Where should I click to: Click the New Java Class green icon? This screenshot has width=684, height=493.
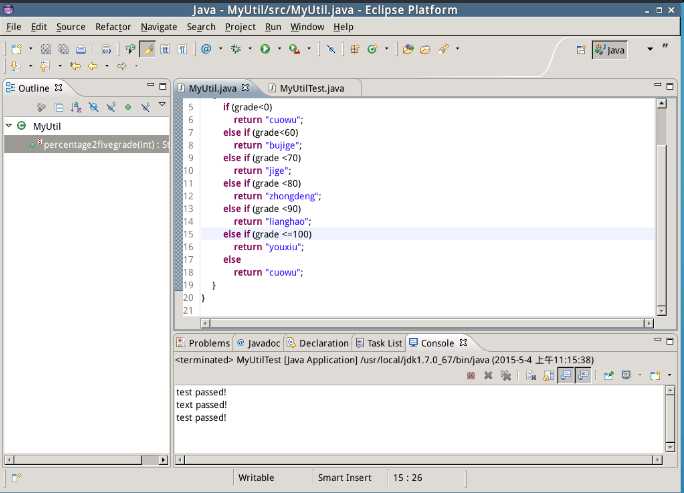[x=372, y=49]
